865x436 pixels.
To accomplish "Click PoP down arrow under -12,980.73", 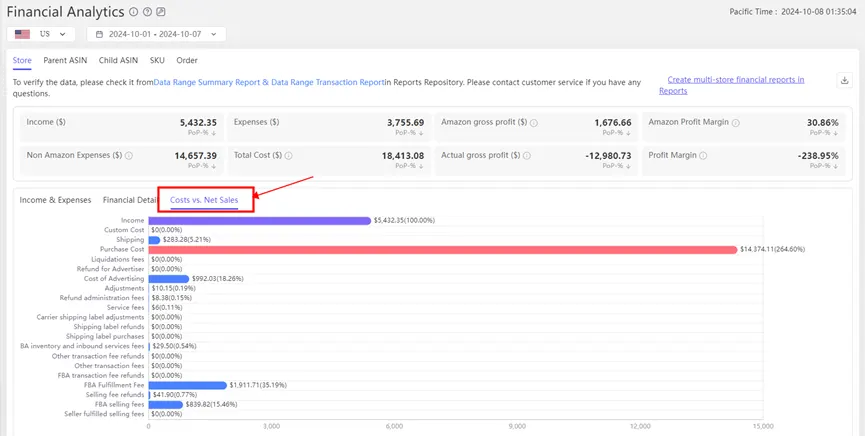I will [x=628, y=166].
